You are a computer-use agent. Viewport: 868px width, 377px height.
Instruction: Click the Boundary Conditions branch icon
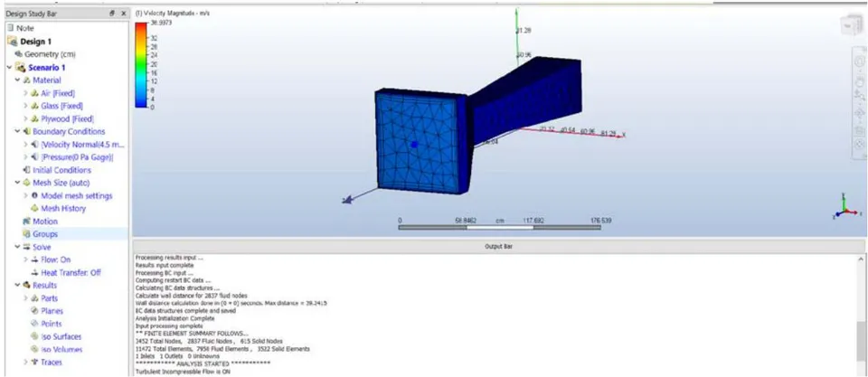point(26,132)
